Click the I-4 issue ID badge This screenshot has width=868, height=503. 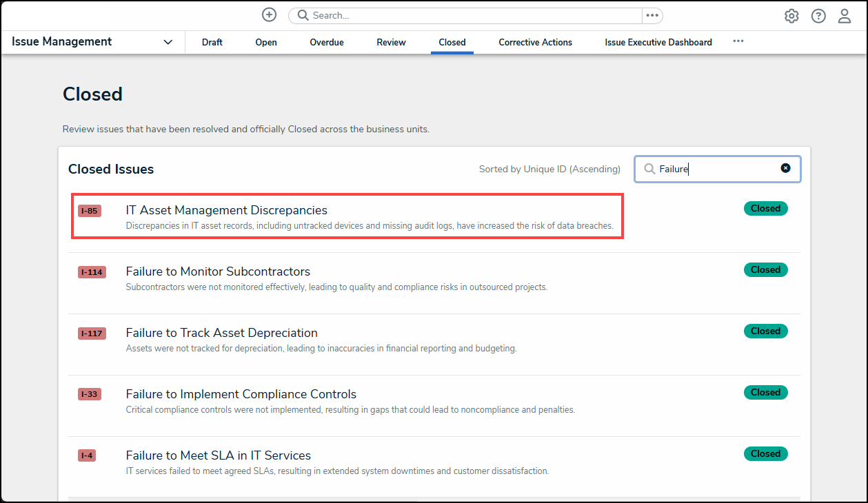coord(88,455)
